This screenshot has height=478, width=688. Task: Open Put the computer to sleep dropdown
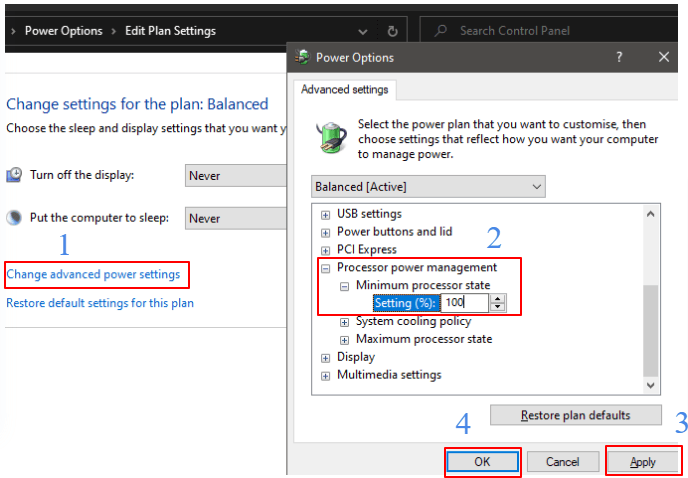coord(236,218)
